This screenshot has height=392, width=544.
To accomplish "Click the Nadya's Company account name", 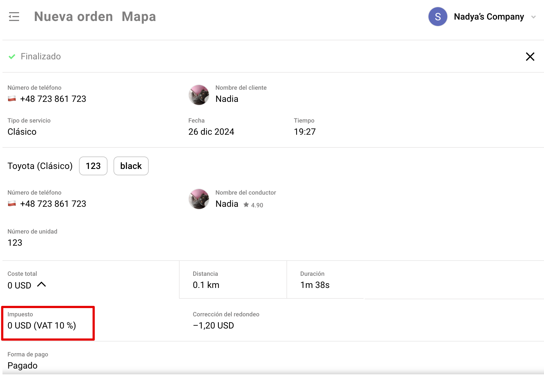I will coord(489,17).
